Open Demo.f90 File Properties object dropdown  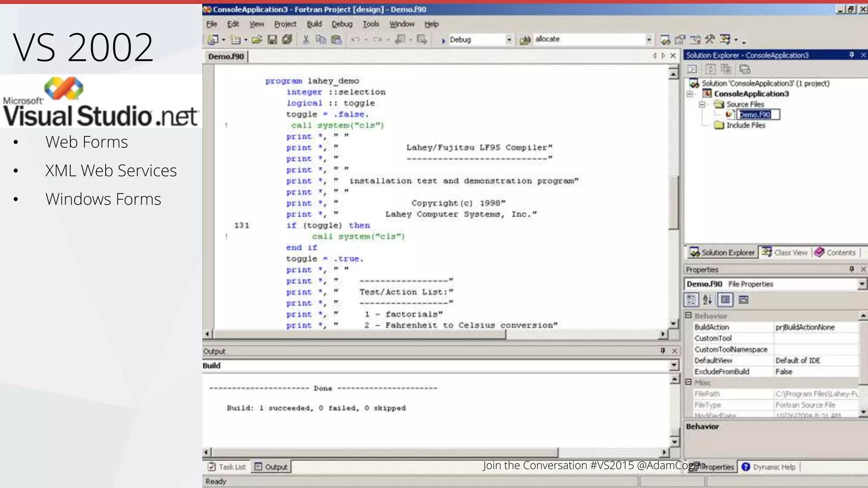[862, 284]
